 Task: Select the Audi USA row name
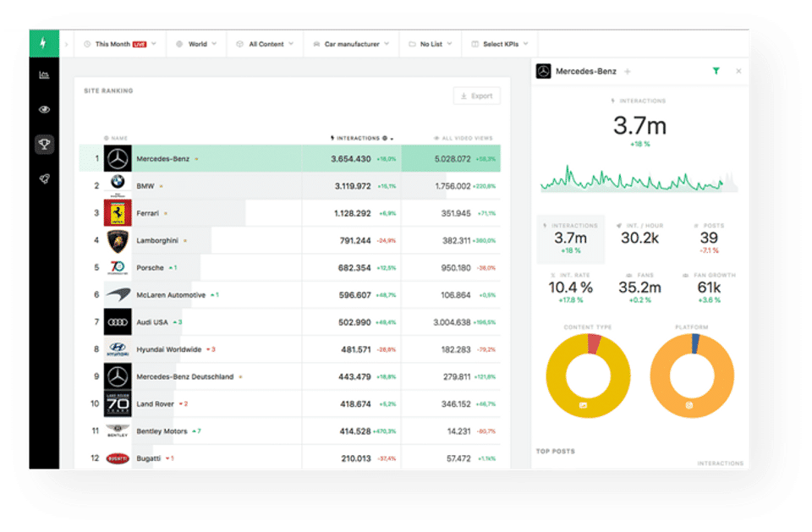152,322
